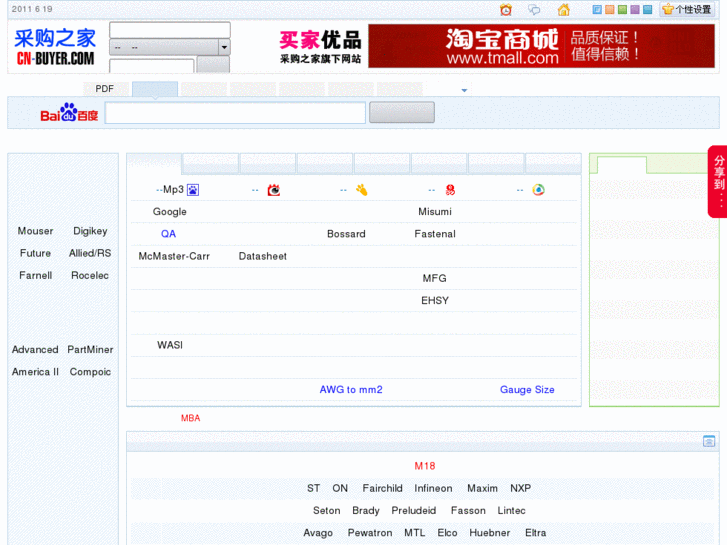The width and height of the screenshot is (727, 545).
Task: Click the small icon at panel header right
Action: (x=708, y=441)
